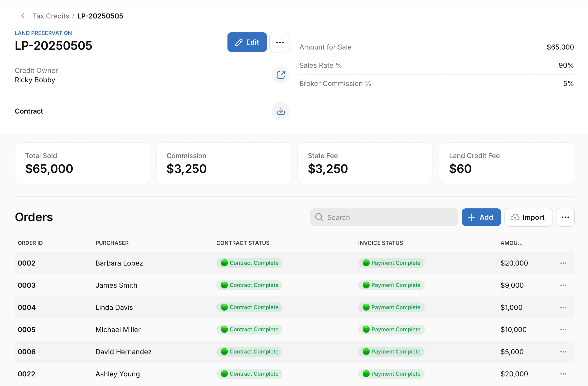Viewport: 588px width, 386px height.
Task: Open row actions for Ashley Young's order
Action: (x=563, y=374)
